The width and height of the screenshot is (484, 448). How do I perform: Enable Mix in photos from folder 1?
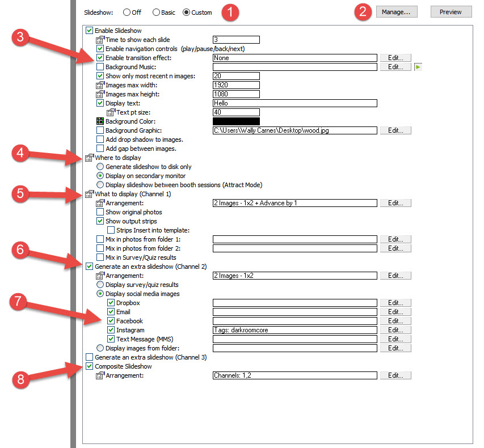pyautogui.click(x=100, y=239)
